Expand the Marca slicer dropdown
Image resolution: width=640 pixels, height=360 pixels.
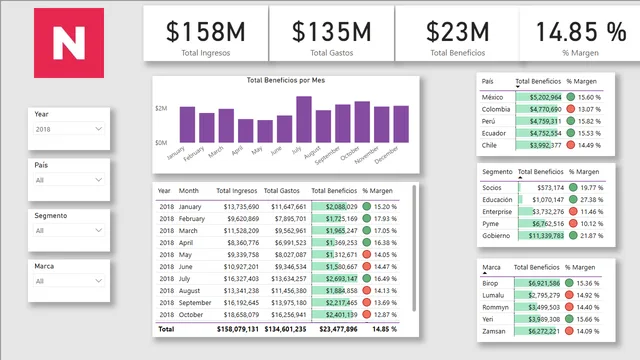click(x=69, y=281)
